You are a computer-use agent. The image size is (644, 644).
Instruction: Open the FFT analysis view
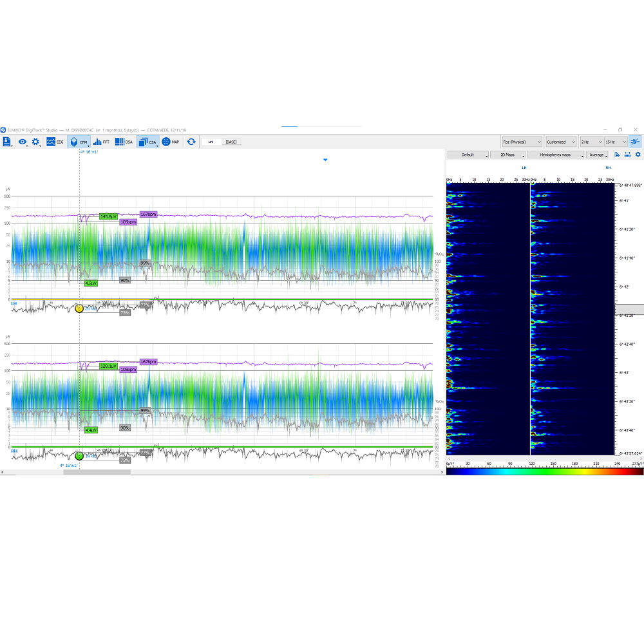[x=101, y=142]
